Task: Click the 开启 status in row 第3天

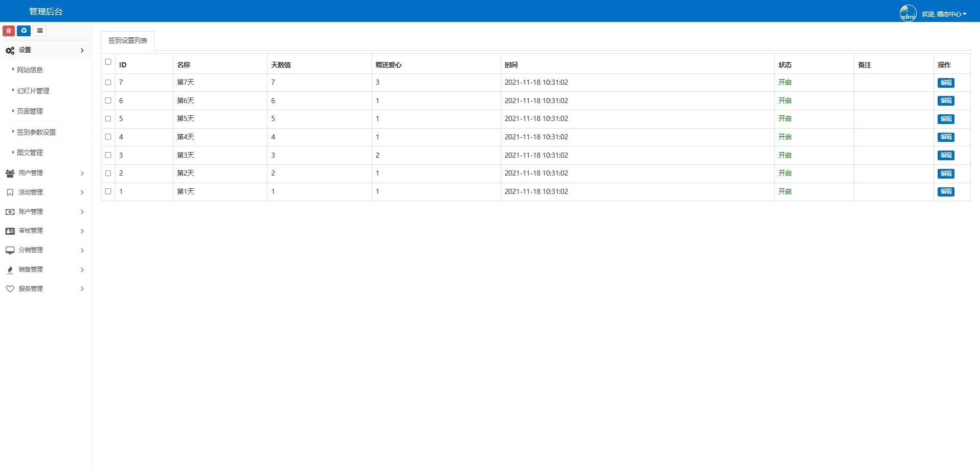Action: click(785, 155)
